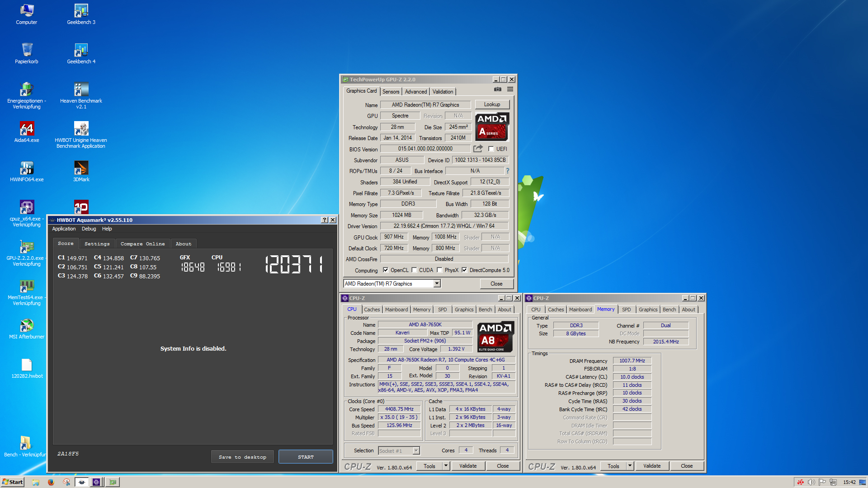This screenshot has width=868, height=488.
Task: Select the Heaven Benchmark v2.1 icon
Action: (x=81, y=95)
